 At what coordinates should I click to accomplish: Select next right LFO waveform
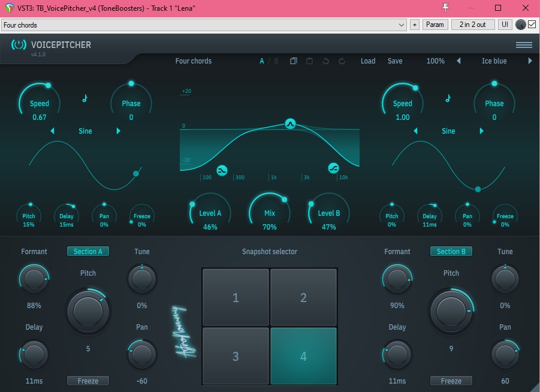click(x=481, y=131)
